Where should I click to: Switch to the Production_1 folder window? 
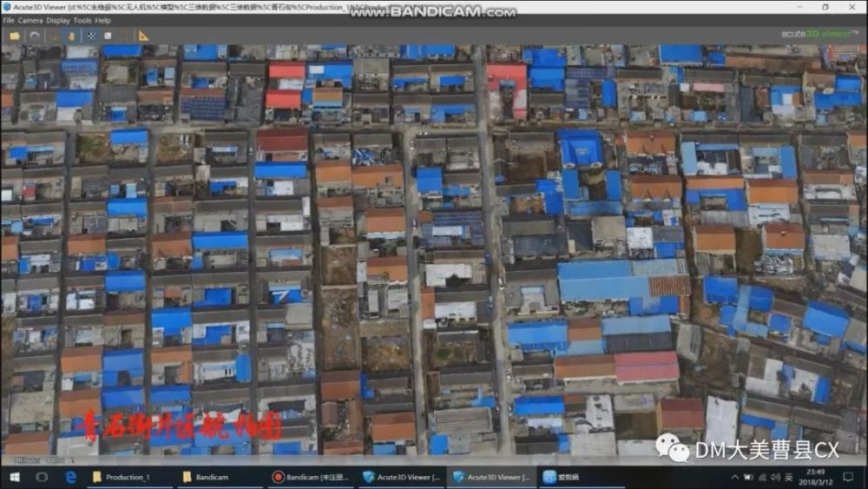131,477
